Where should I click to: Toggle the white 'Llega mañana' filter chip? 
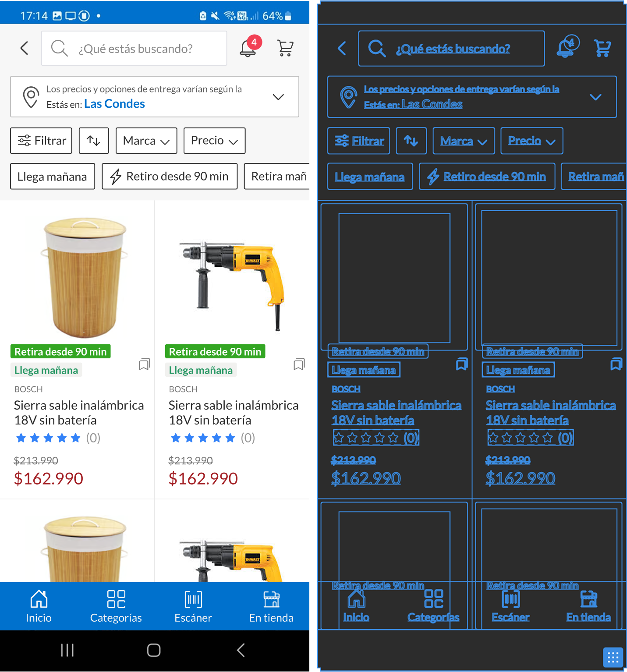(x=53, y=177)
